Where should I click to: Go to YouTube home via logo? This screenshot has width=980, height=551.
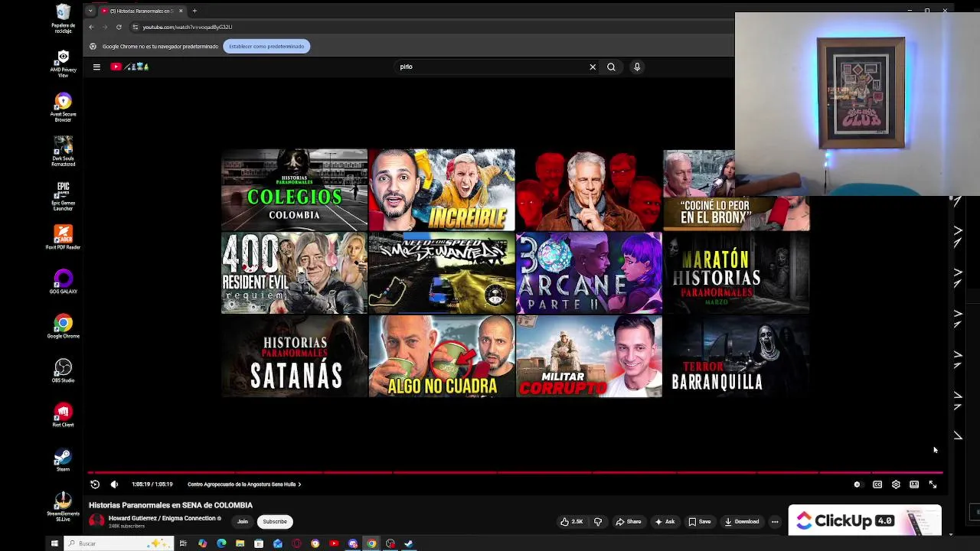pyautogui.click(x=130, y=67)
